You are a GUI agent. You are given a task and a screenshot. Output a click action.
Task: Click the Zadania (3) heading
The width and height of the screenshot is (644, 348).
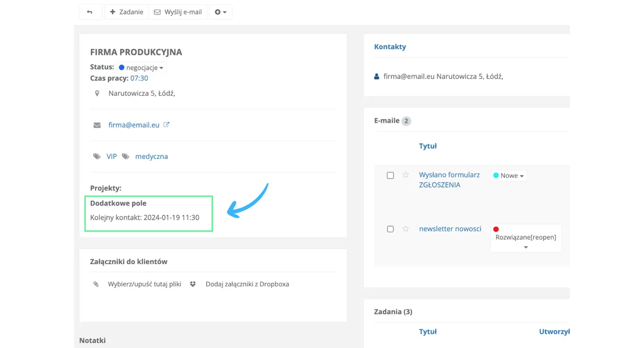pyautogui.click(x=393, y=311)
